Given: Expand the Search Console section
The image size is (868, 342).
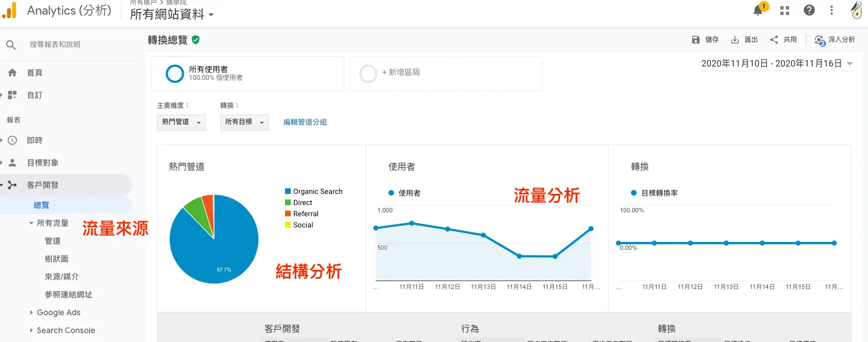Looking at the screenshot, I should tap(31, 330).
